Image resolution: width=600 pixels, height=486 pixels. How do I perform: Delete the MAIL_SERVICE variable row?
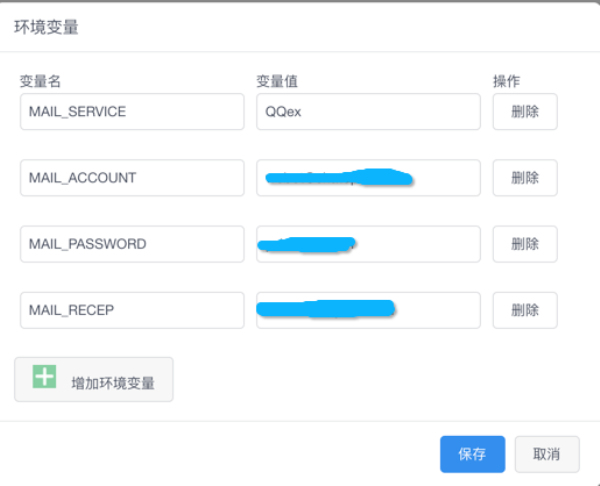(x=524, y=112)
